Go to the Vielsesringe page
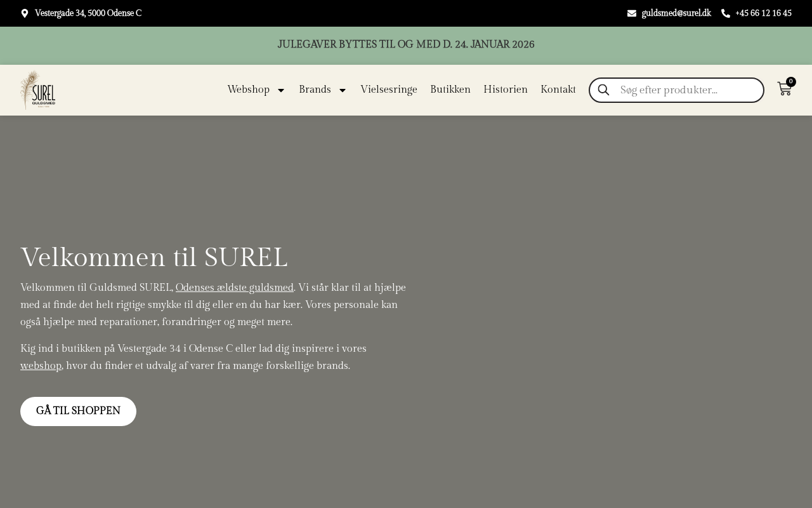The height and width of the screenshot is (508, 812). (389, 90)
